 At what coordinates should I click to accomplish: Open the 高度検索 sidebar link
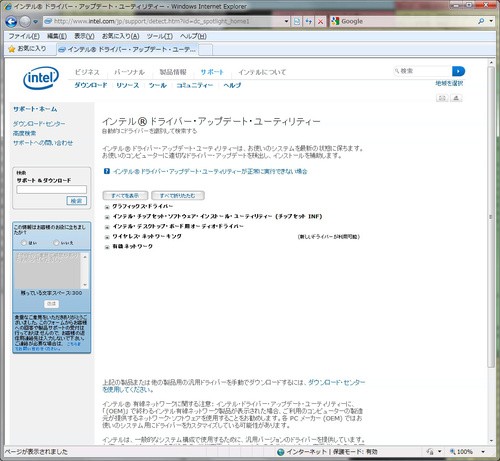(24, 133)
